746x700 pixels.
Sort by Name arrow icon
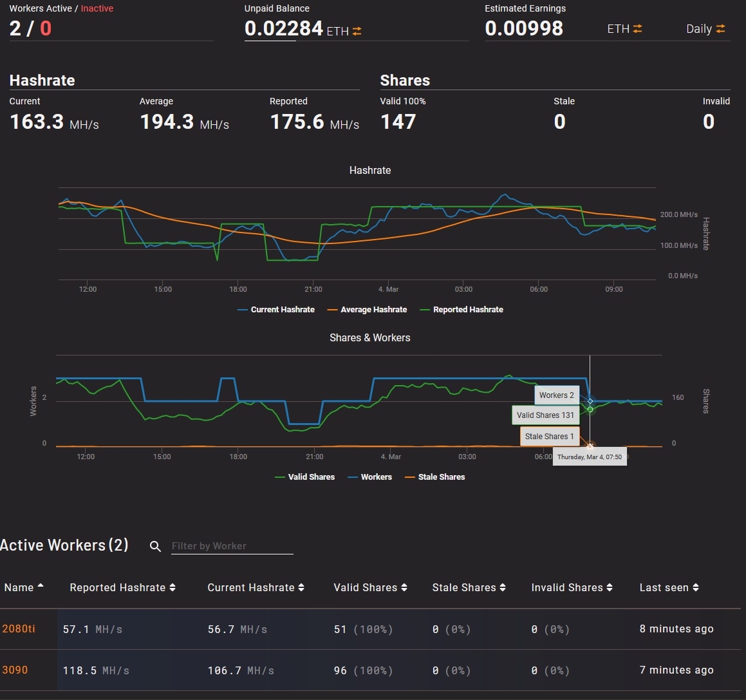coord(41,586)
